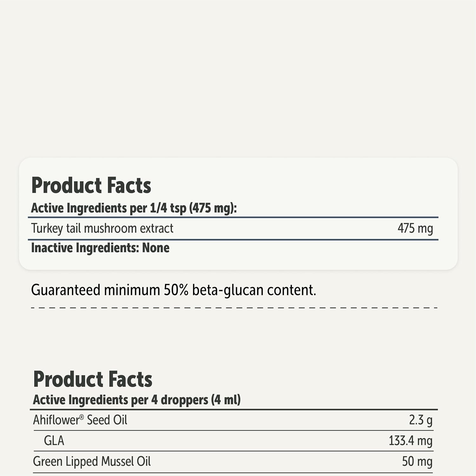This screenshot has height=476, width=476.
Task: Click the Guaranteed minimum beta-glucan statement
Action: click(173, 290)
